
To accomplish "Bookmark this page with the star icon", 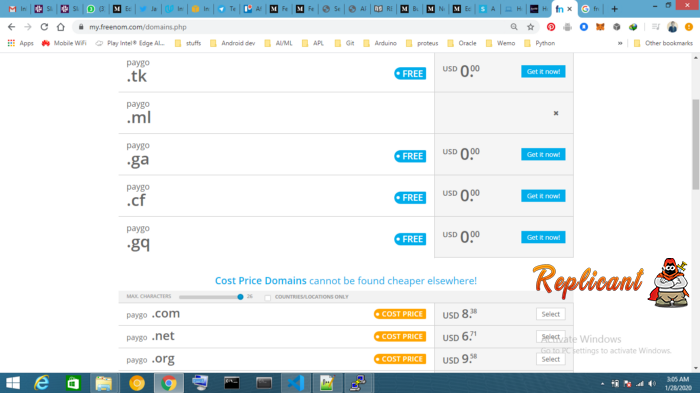I will click(530, 27).
